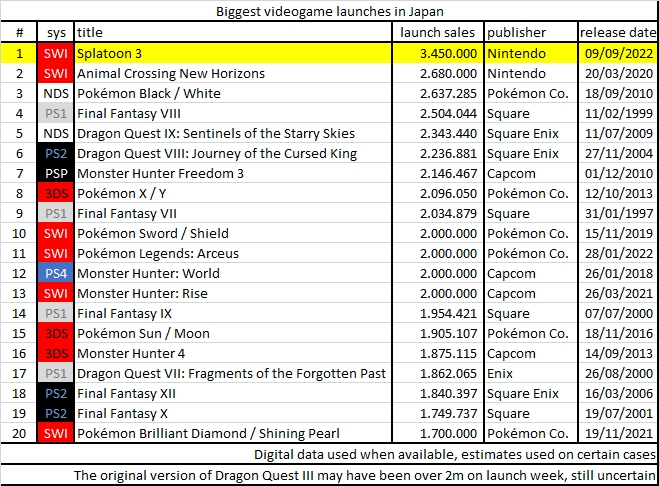
Task: Click the black PSP system cell
Action: [57, 173]
